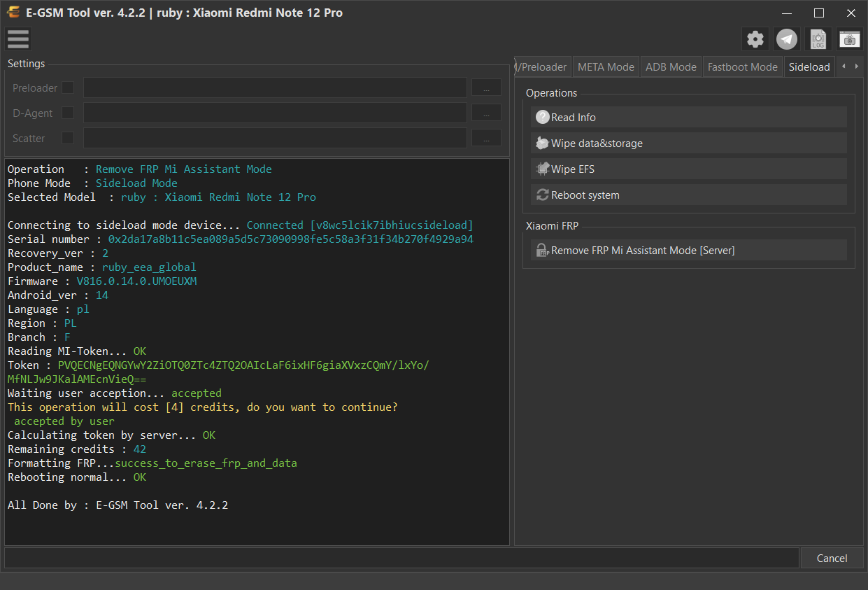Viewport: 868px width, 590px height.
Task: Click the Read Info question-mark icon
Action: click(x=543, y=118)
